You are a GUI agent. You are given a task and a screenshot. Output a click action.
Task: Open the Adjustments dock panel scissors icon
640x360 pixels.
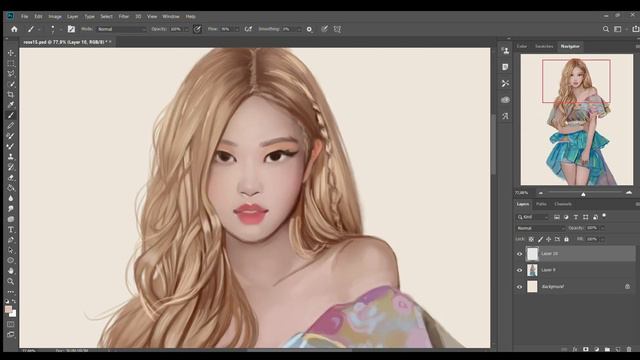(x=505, y=83)
